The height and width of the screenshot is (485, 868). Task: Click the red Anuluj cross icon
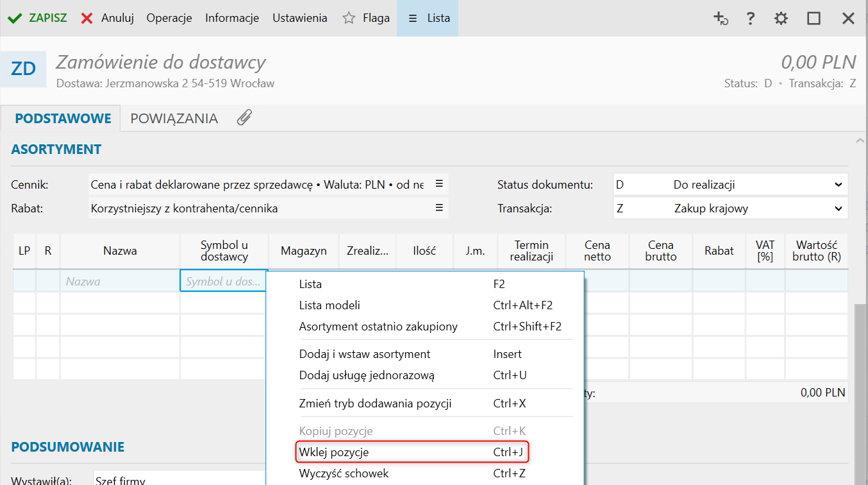87,18
